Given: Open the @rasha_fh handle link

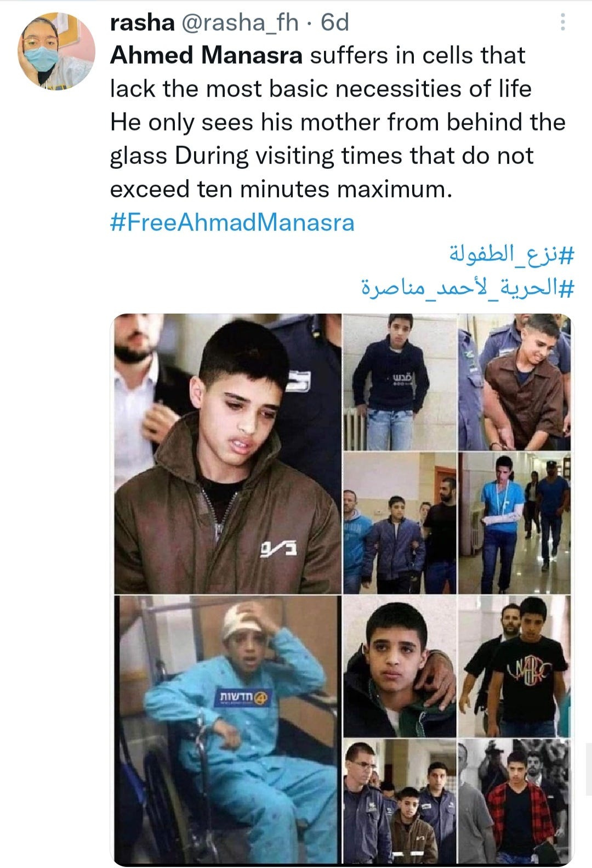Looking at the screenshot, I should pyautogui.click(x=240, y=22).
